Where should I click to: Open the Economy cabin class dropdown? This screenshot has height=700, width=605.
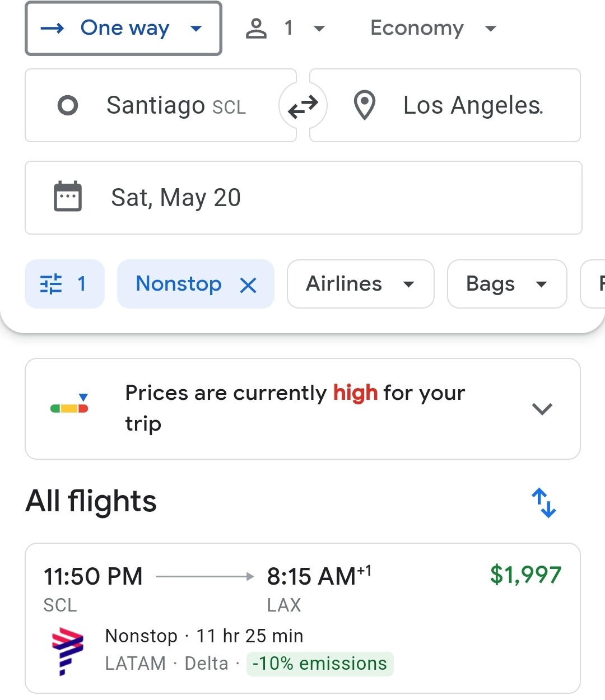tap(433, 28)
